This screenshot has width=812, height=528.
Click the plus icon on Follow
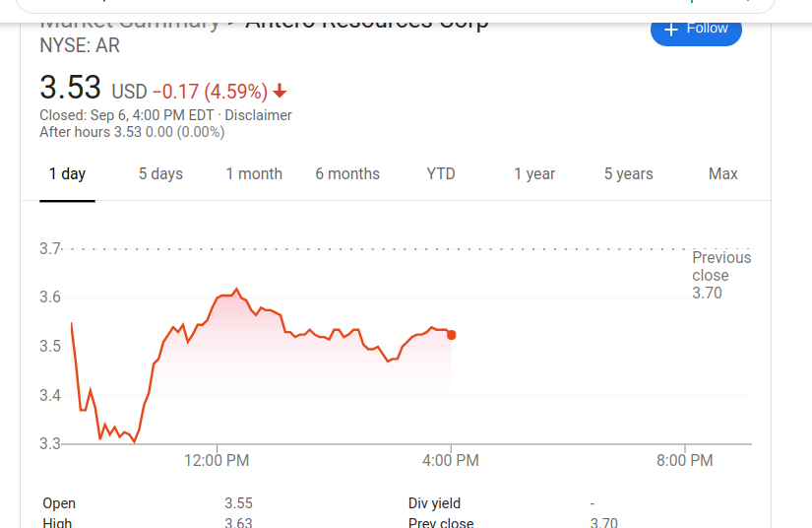pos(671,29)
